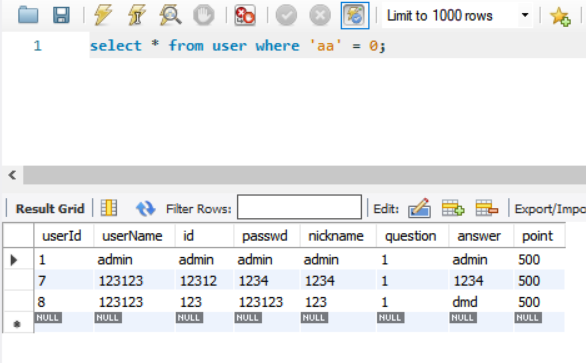The width and height of the screenshot is (586, 363).
Task: Click point cell 500 in admin row
Action: click(539, 259)
